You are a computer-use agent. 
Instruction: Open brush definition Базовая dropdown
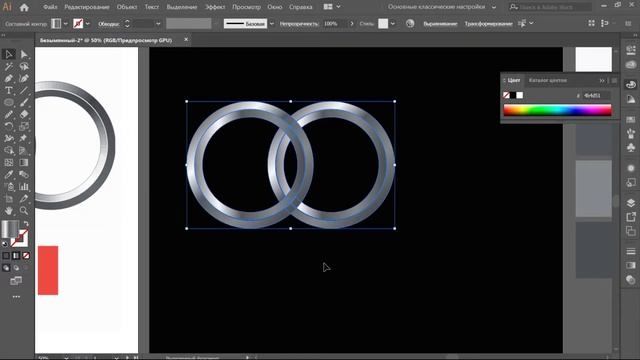(x=271, y=24)
